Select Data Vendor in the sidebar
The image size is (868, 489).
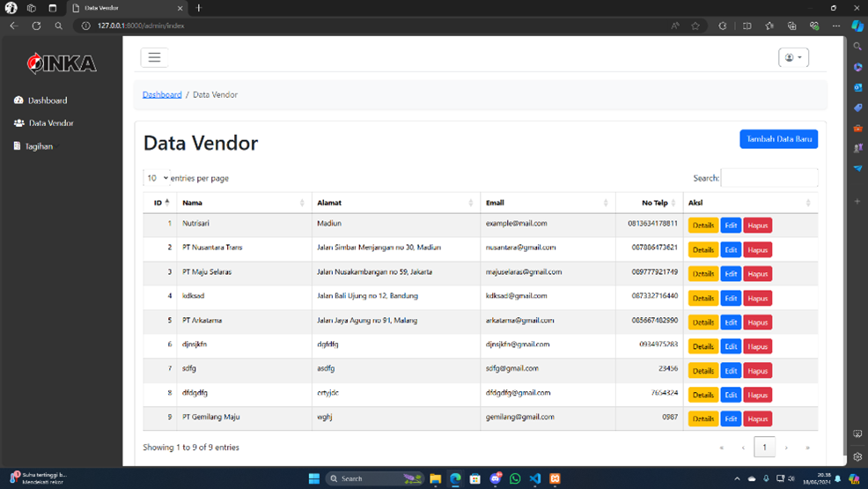pyautogui.click(x=51, y=123)
